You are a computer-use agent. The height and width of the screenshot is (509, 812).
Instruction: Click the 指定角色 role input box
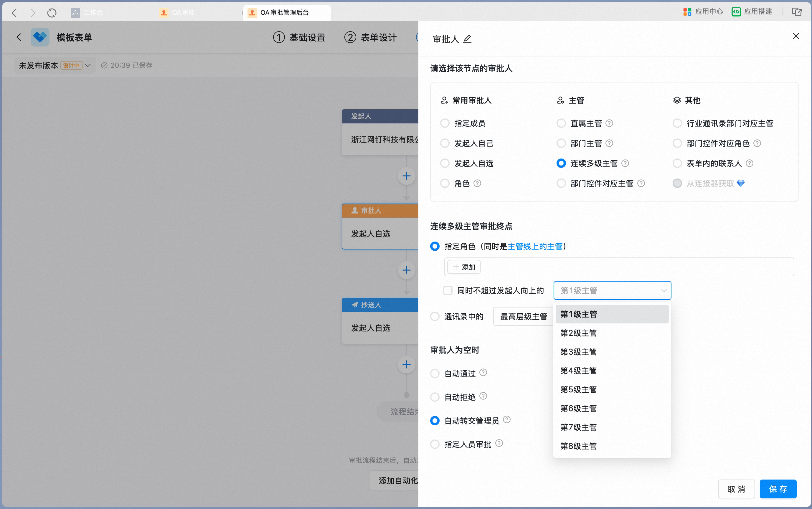pyautogui.click(x=619, y=267)
